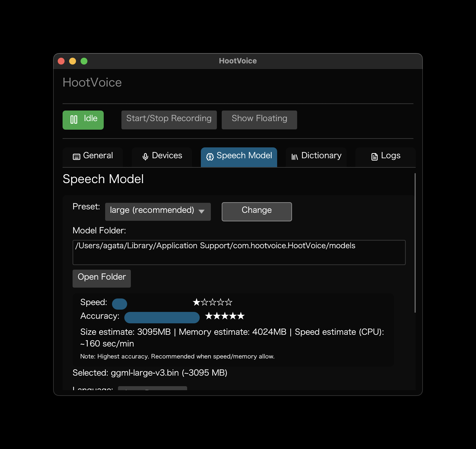476x449 pixels.
Task: Click the microphone icon on Devices tab
Action: pos(145,157)
